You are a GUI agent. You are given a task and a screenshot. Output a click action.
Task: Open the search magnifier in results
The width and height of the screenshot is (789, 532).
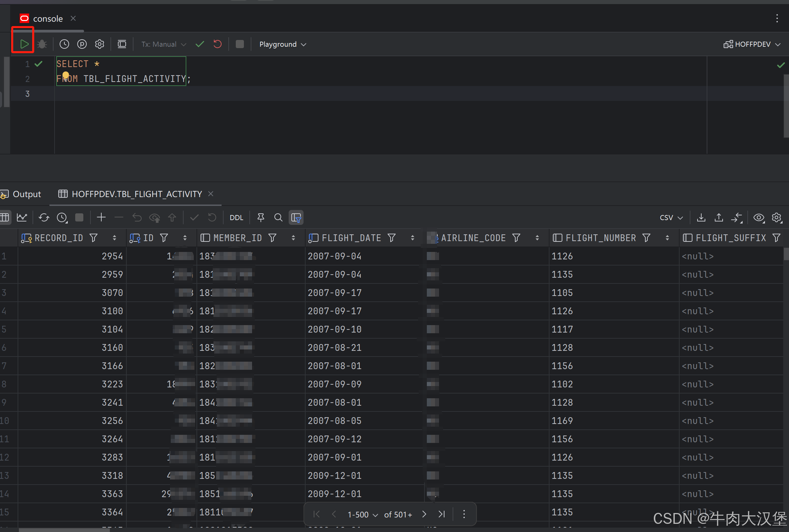(x=278, y=217)
